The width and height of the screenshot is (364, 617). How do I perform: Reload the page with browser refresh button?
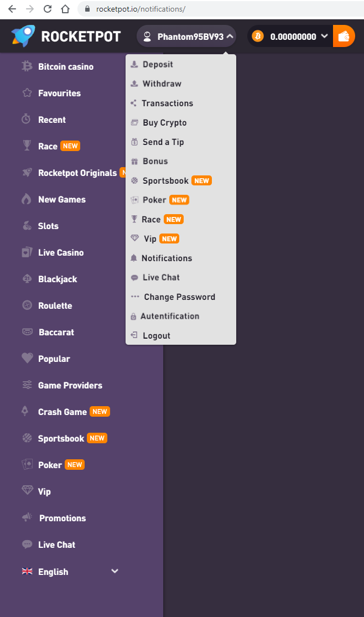48,9
